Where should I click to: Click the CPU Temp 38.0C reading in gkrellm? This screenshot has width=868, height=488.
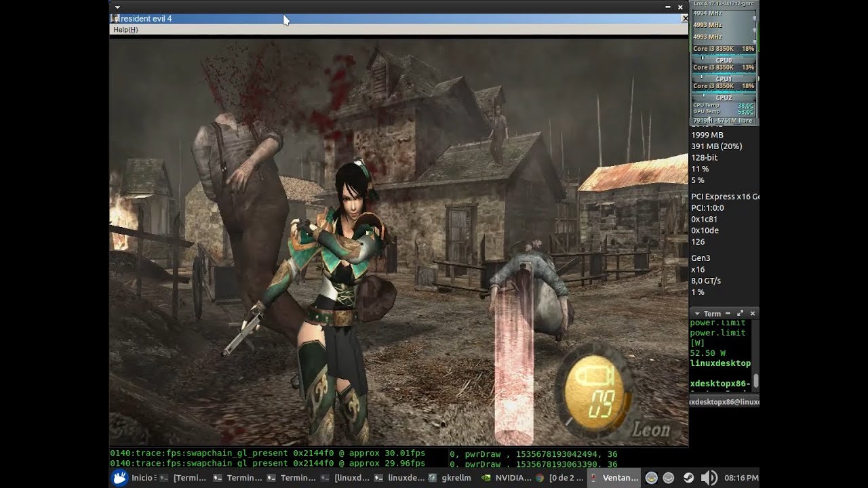(x=724, y=106)
